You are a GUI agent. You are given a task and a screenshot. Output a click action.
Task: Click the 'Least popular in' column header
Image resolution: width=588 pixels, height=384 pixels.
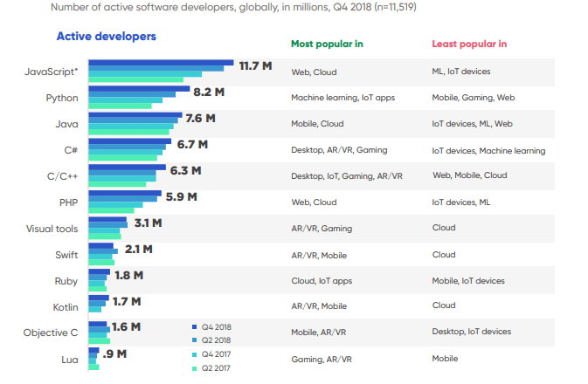469,44
